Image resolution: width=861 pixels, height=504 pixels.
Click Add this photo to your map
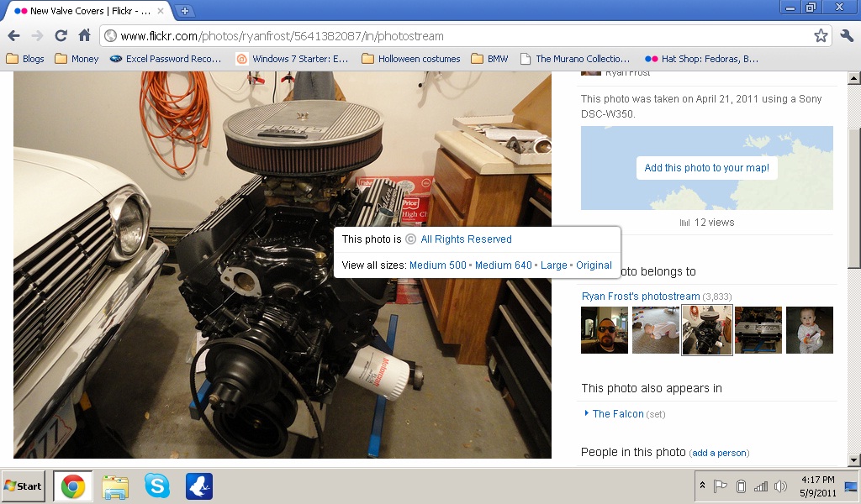706,167
